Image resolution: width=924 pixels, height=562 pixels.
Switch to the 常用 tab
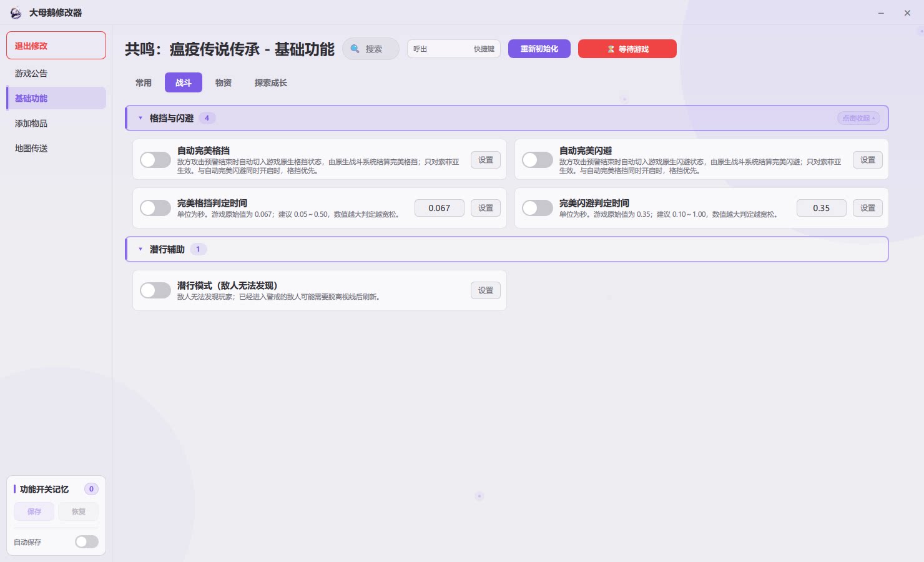point(144,82)
